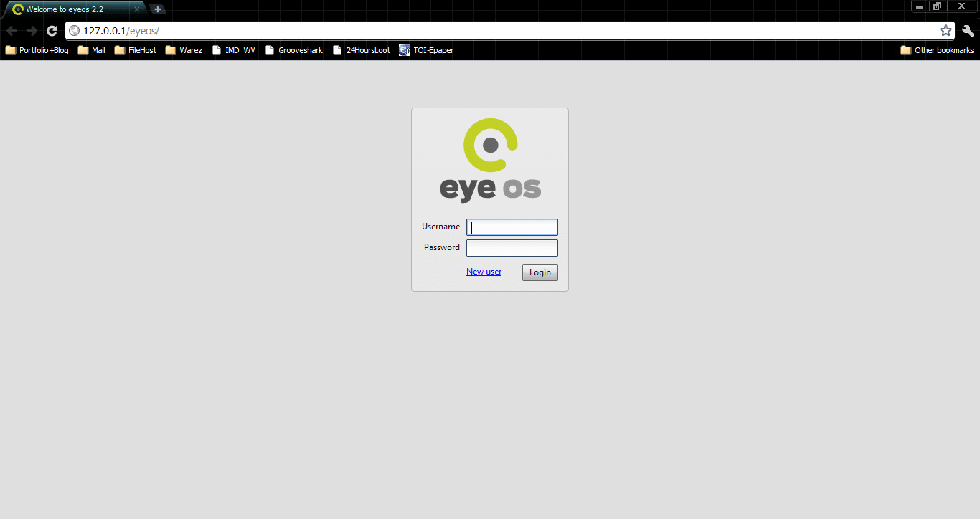
Task: Bookmark this page with the star icon
Action: [x=946, y=31]
